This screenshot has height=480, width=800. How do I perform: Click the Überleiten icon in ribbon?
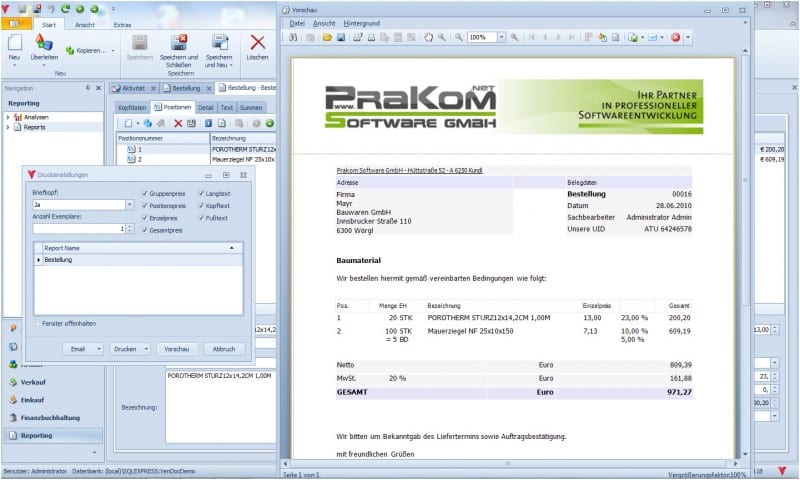coord(44,43)
